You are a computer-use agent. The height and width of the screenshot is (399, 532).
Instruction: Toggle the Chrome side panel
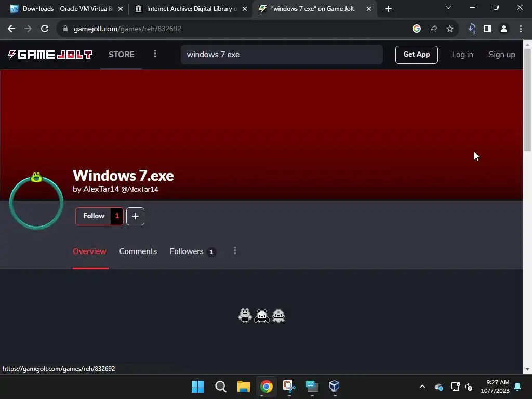click(487, 29)
